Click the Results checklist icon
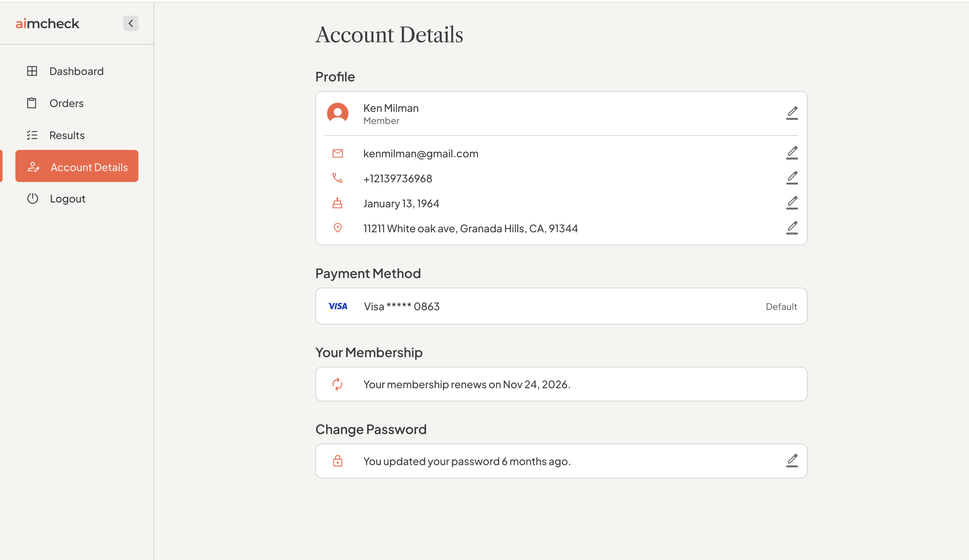This screenshot has height=560, width=969. 32,135
